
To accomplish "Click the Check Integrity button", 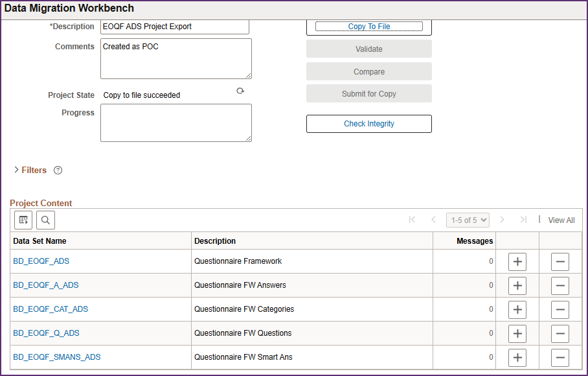I will (369, 124).
